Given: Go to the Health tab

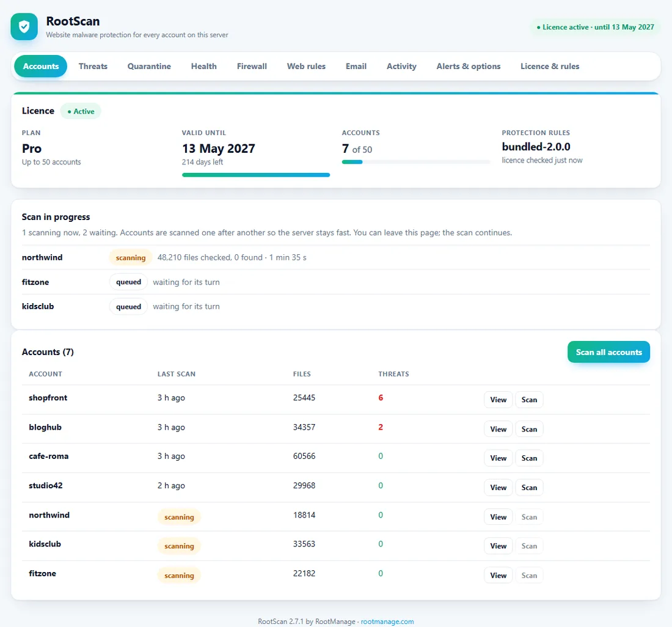Looking at the screenshot, I should coord(204,67).
